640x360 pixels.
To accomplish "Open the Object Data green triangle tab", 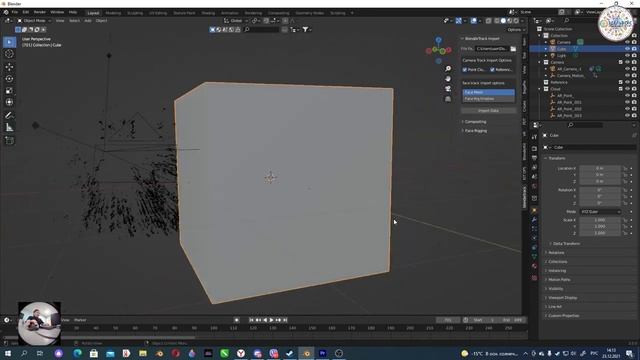I will pos(534,256).
